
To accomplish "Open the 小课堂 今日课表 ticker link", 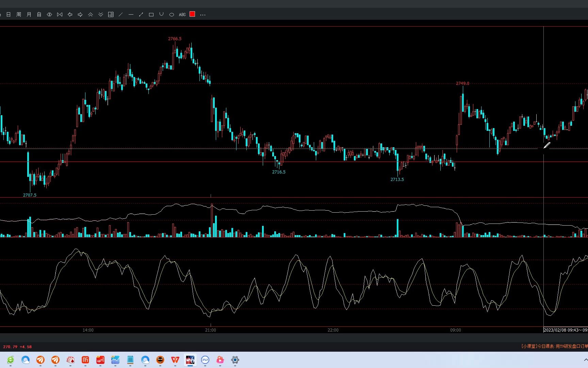I will (554, 346).
